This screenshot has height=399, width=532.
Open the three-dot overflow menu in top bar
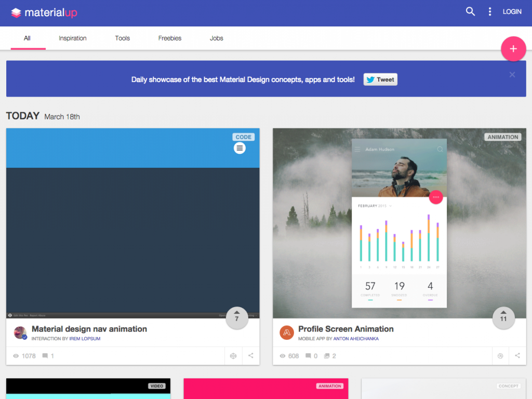(489, 11)
